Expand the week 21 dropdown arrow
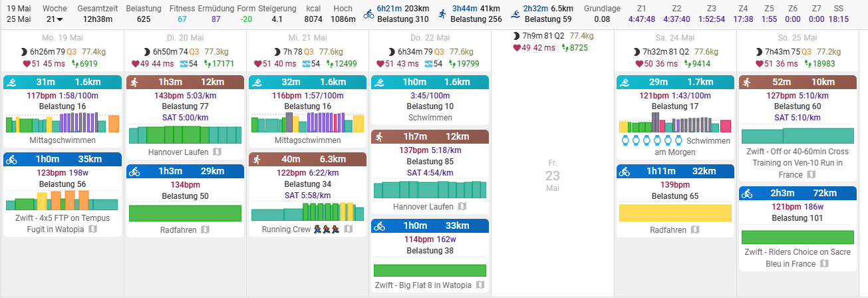The width and height of the screenshot is (868, 298). click(60, 20)
